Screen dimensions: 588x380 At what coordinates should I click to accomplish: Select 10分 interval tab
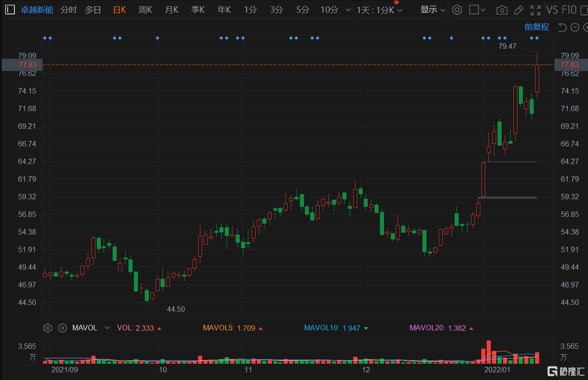pyautogui.click(x=329, y=9)
